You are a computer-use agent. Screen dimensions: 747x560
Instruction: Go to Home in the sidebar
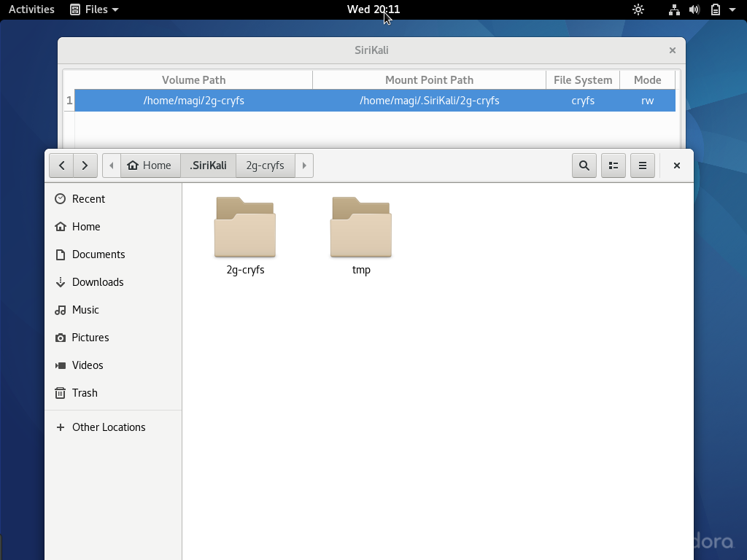(x=113, y=227)
